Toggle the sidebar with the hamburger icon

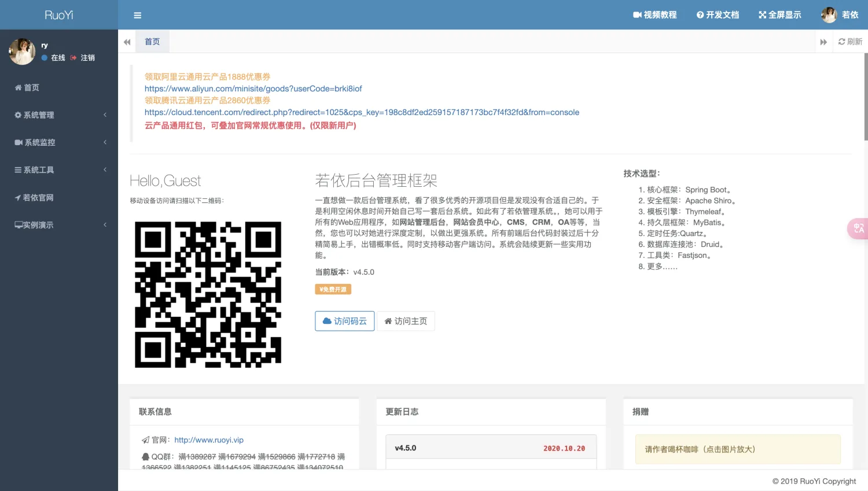coord(137,15)
